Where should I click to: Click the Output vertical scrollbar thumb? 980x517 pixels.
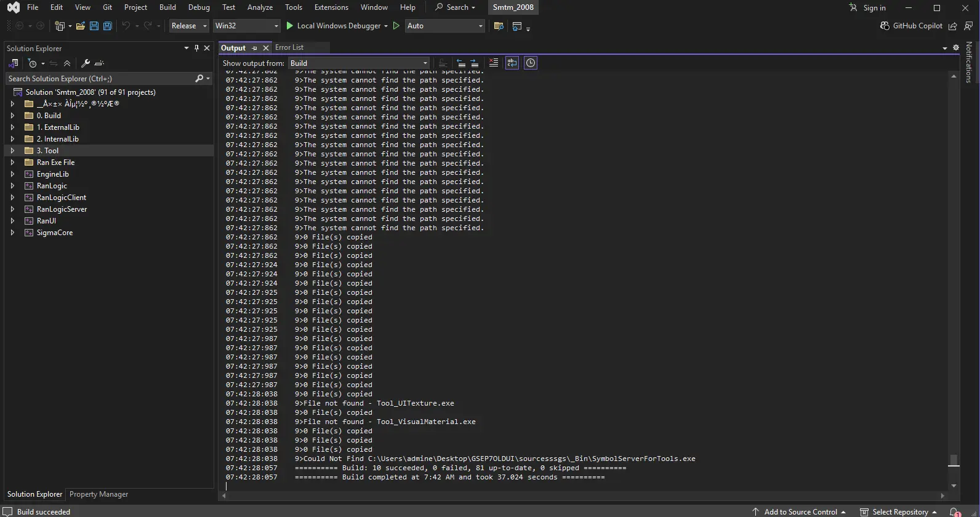coord(954,460)
